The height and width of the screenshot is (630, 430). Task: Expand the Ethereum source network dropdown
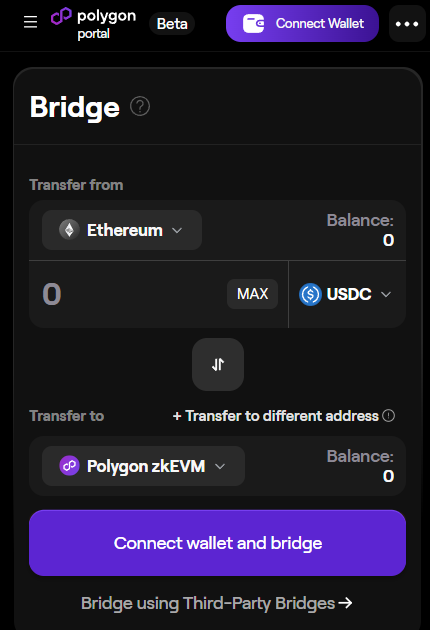coord(122,230)
